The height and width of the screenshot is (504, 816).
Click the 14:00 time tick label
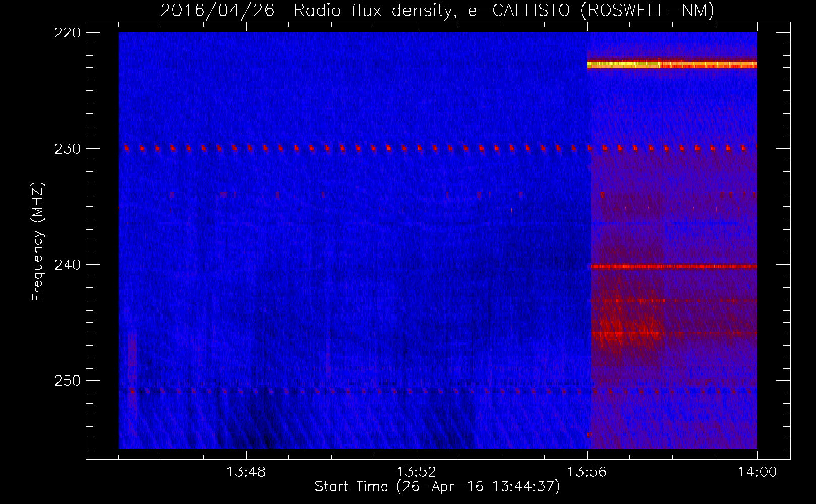[x=757, y=472]
